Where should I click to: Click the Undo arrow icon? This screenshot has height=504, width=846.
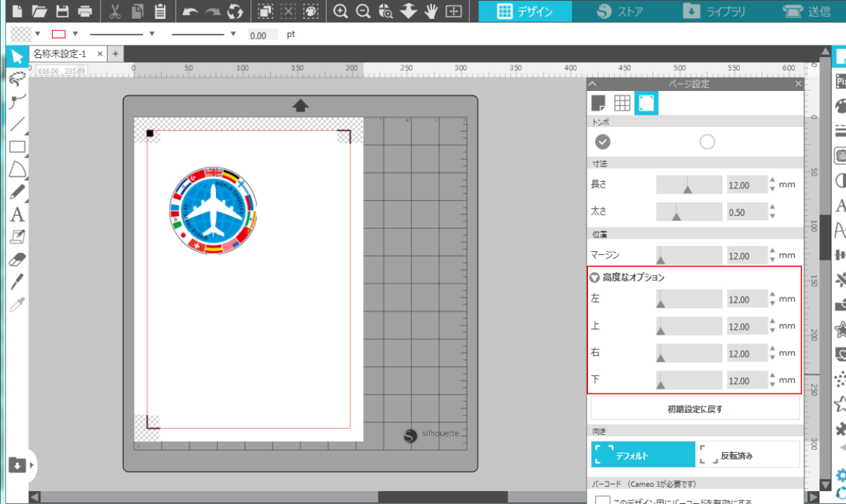pos(190,11)
